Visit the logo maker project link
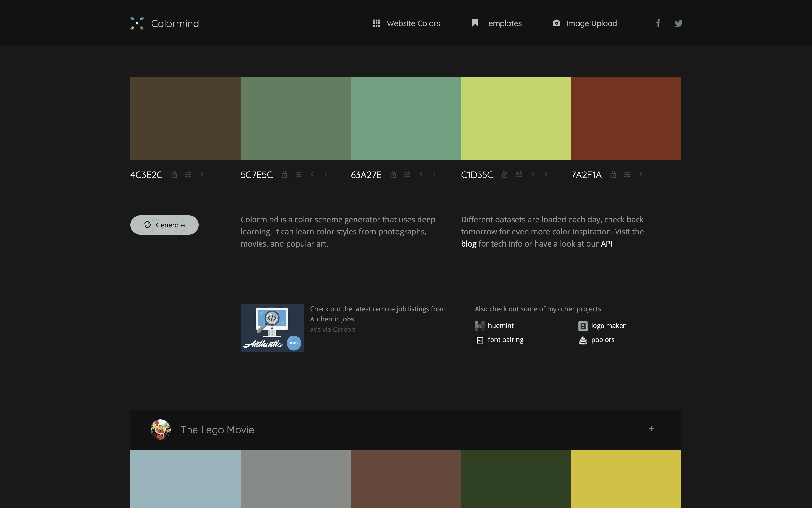The image size is (812, 508). point(608,326)
